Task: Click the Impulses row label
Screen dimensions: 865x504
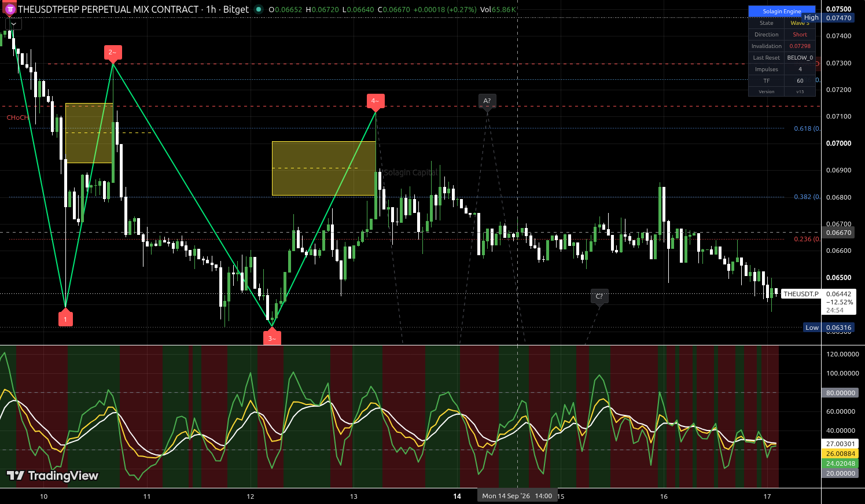Action: 766,69
